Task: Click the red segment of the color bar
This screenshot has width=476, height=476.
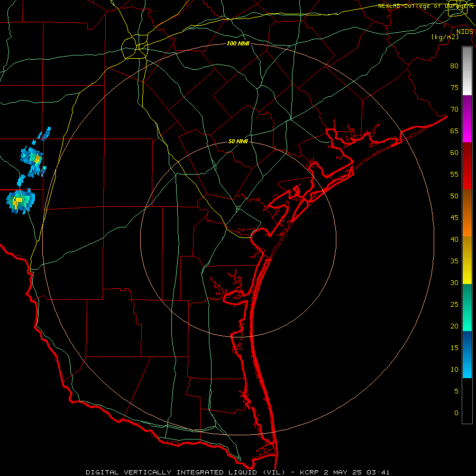Action: coord(467,166)
